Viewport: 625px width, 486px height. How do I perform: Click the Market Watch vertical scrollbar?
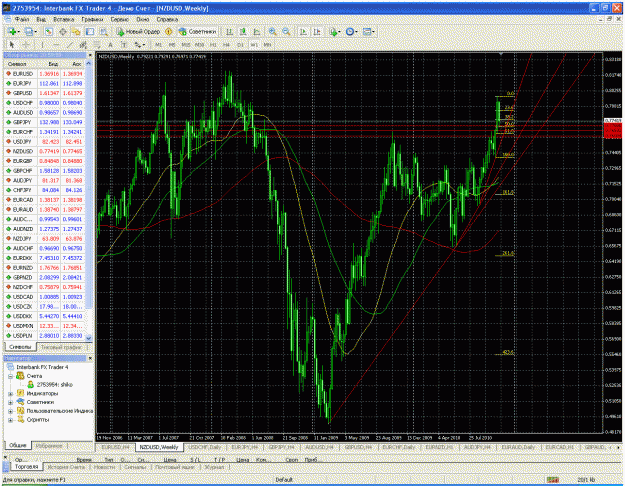pyautogui.click(x=88, y=199)
